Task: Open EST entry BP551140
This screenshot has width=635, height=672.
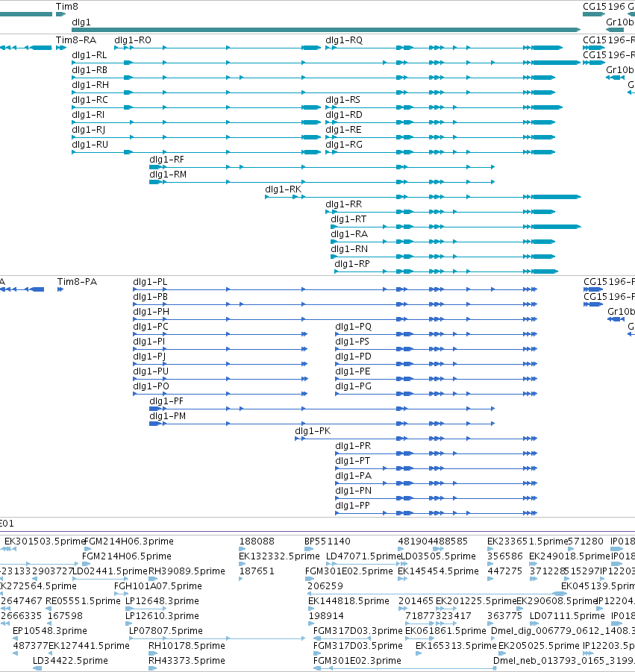Action: tap(328, 541)
